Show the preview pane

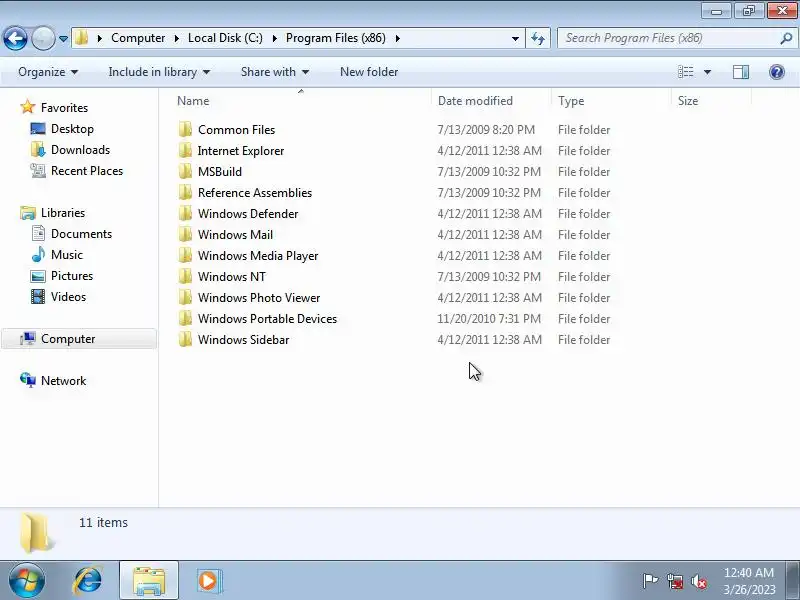click(x=741, y=72)
